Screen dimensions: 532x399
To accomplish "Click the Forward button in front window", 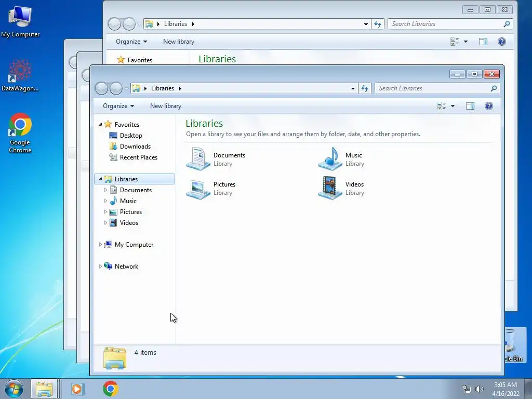I will click(x=116, y=88).
